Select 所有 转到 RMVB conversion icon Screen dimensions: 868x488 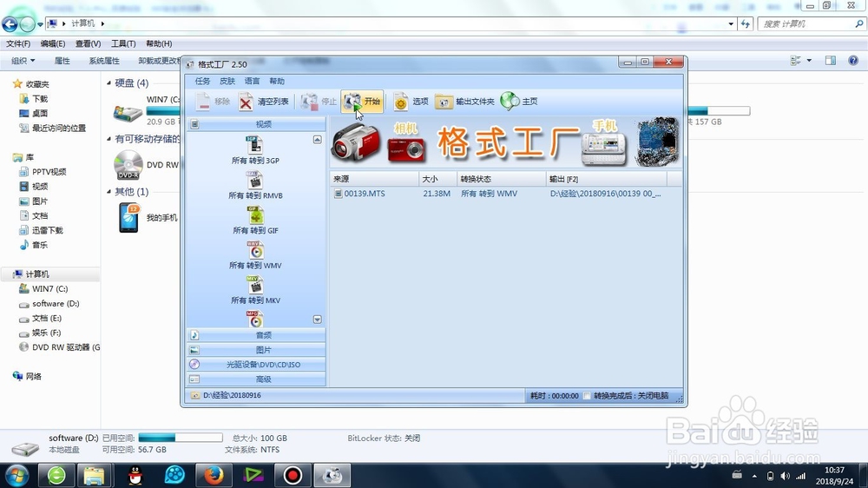coord(254,180)
